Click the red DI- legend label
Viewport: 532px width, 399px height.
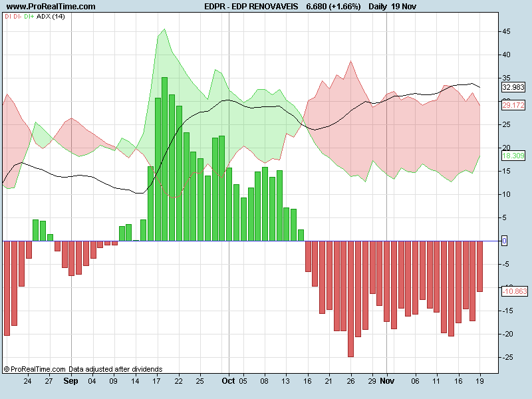tap(18, 16)
